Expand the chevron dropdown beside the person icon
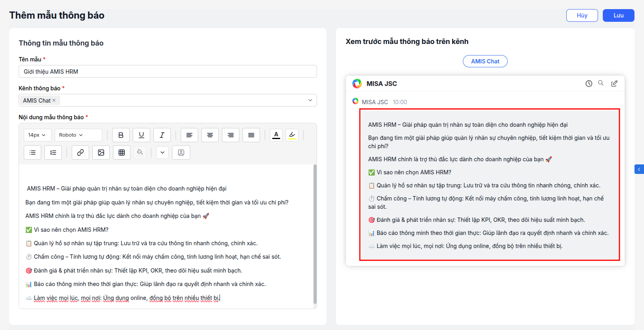644x330 pixels. pyautogui.click(x=162, y=153)
